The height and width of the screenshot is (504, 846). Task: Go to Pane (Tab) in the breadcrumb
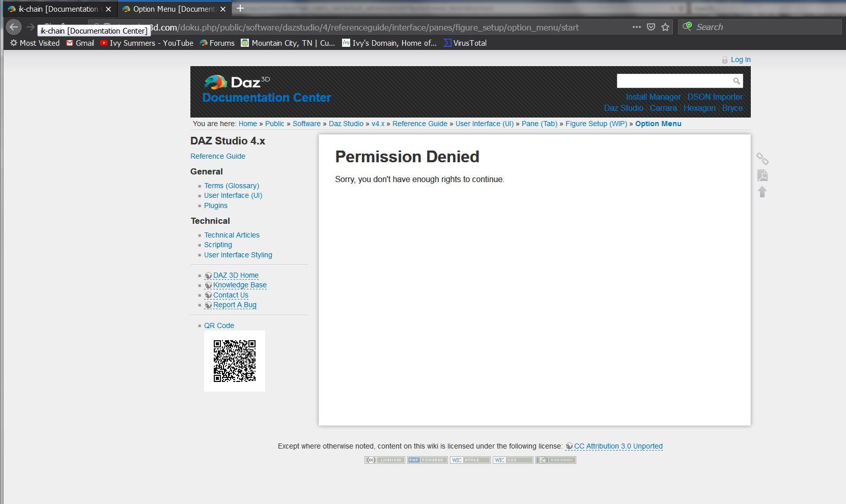point(540,124)
